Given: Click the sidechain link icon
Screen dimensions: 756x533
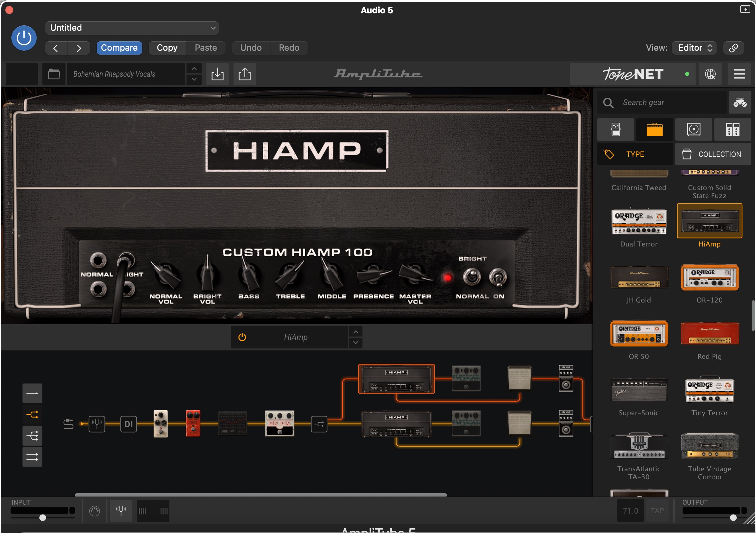Looking at the screenshot, I should (733, 48).
